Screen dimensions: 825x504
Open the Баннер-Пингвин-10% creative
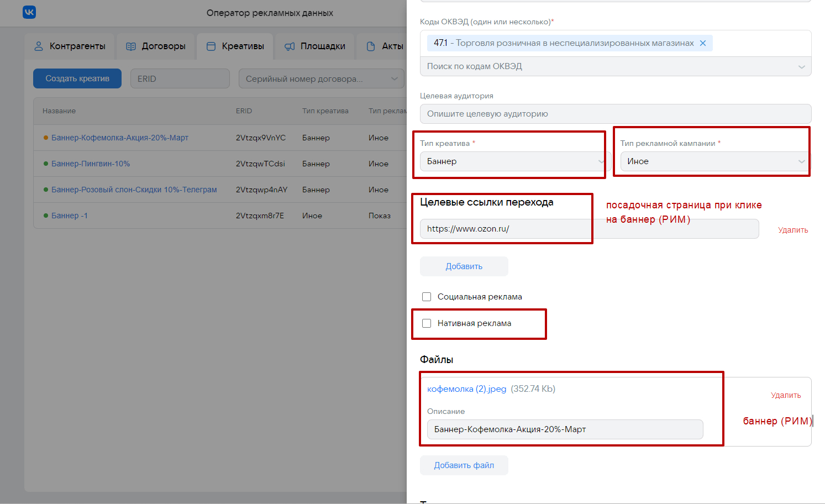(x=91, y=164)
